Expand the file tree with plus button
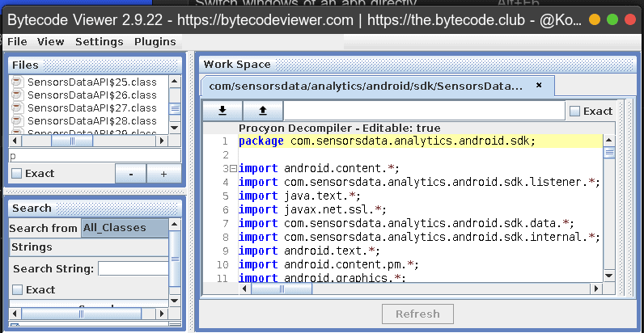 163,174
